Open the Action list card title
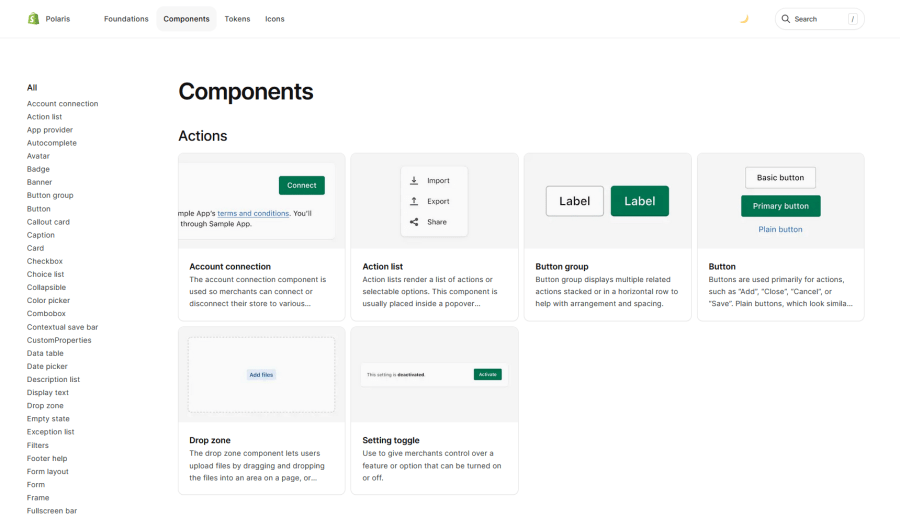Screen dimensions: 900x517 point(382,267)
